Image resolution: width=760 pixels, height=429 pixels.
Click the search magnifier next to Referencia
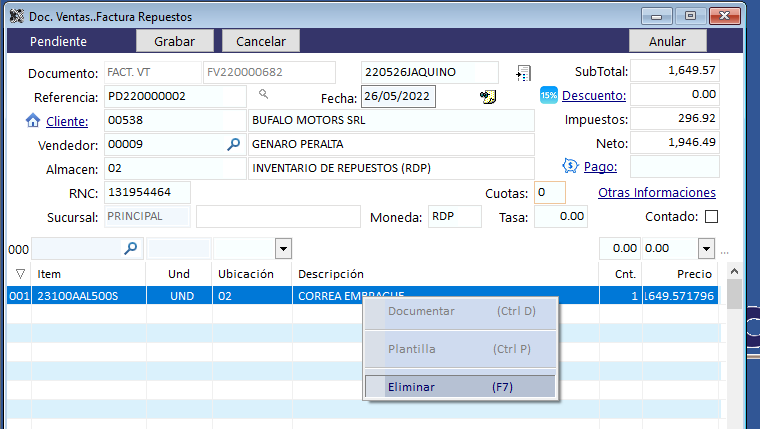click(263, 94)
